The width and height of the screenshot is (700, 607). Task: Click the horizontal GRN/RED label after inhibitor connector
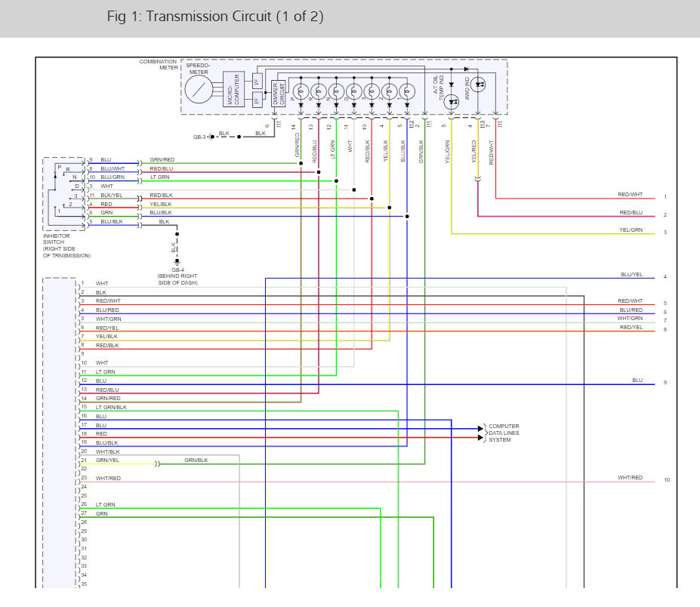pyautogui.click(x=162, y=159)
